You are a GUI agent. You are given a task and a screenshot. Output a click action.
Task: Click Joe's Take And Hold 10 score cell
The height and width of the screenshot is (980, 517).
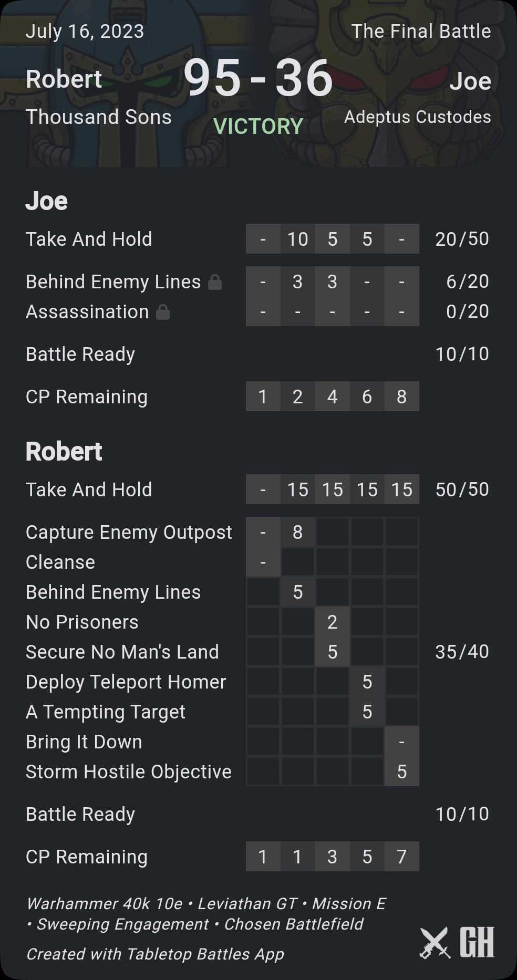pos(297,239)
